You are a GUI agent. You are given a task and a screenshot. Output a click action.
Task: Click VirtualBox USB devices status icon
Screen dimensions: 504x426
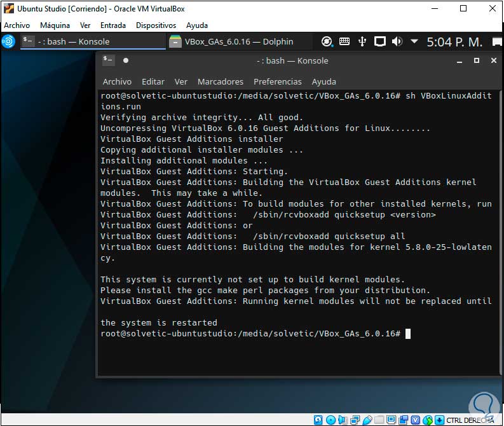click(367, 420)
